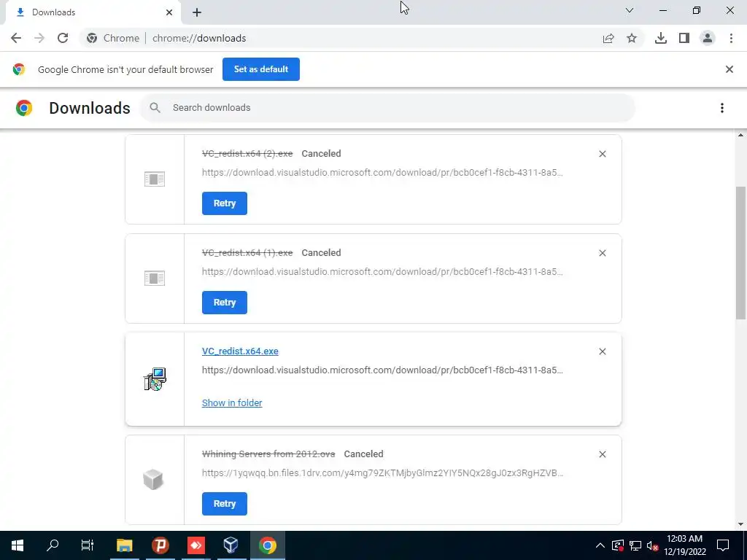Remove VC_redist.x64 (1).exe from the list

(x=603, y=253)
